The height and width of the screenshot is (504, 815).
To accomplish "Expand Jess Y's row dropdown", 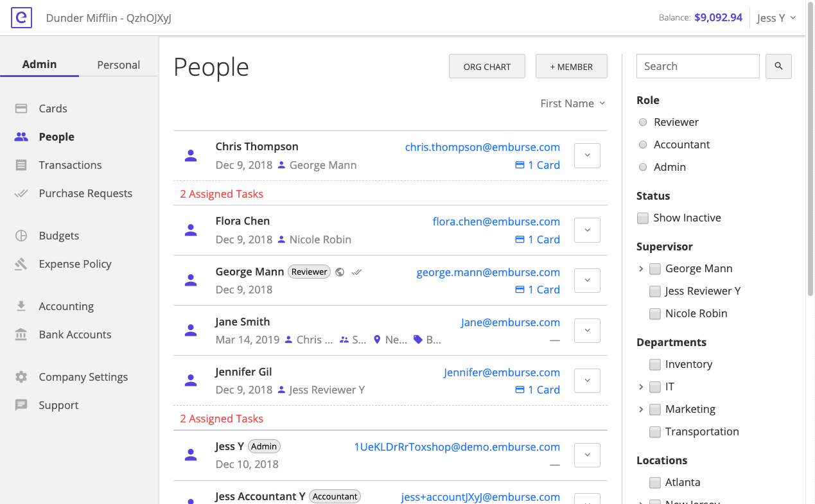I will pos(587,455).
